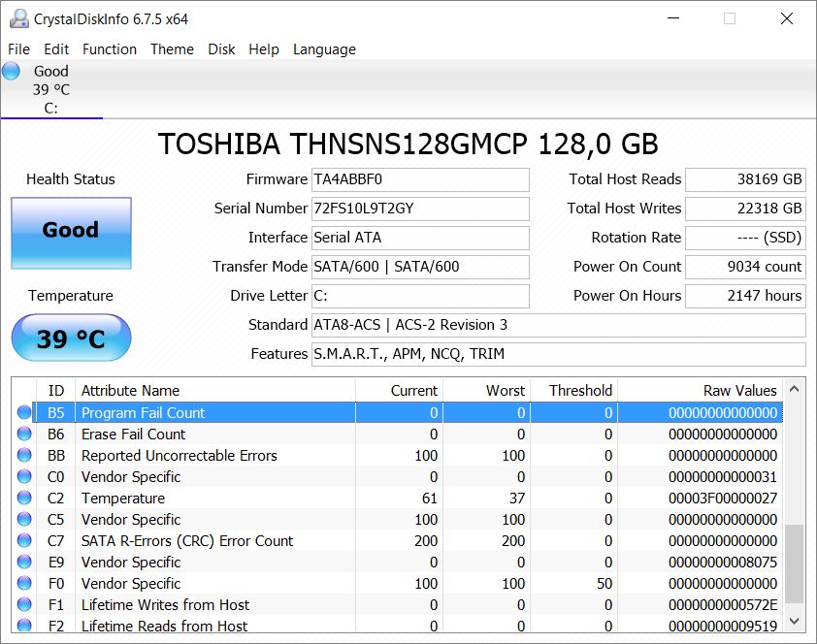
Task: Click status orb for Reported Uncorrectable Errors
Action: [x=24, y=455]
